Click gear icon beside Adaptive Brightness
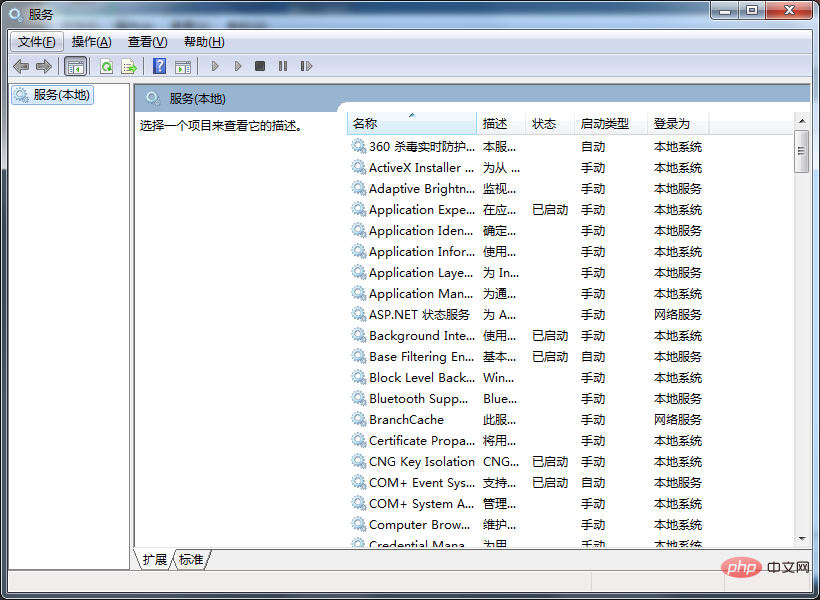820x600 pixels. click(x=358, y=188)
